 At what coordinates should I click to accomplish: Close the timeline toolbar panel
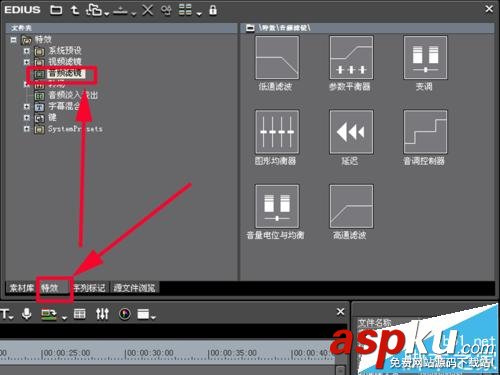pos(340,312)
